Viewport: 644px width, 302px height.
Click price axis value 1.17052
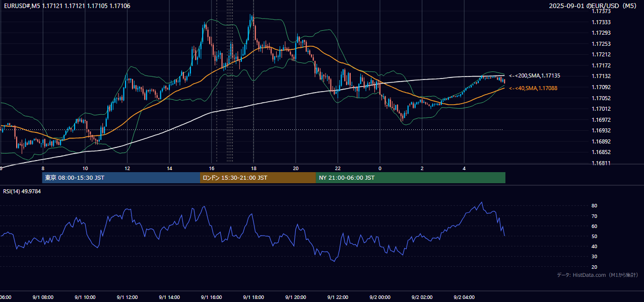[601, 98]
